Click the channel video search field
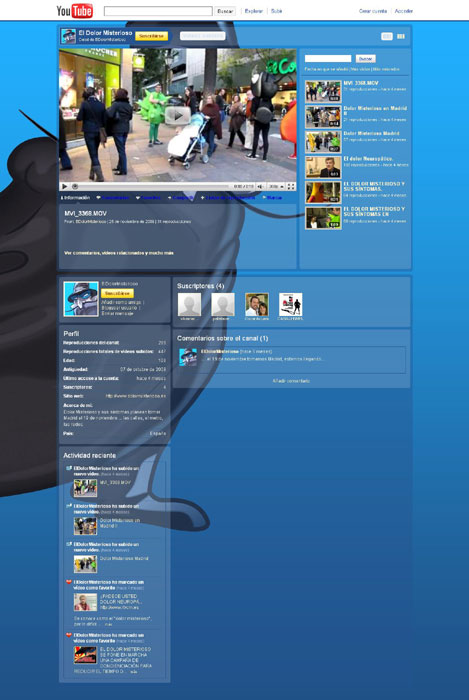 [328, 58]
